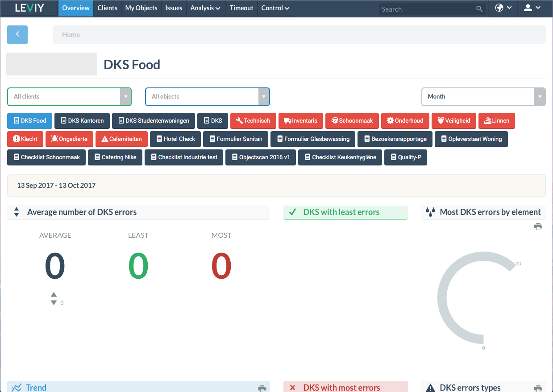Open the Control menu
553x392 pixels.
click(x=275, y=8)
